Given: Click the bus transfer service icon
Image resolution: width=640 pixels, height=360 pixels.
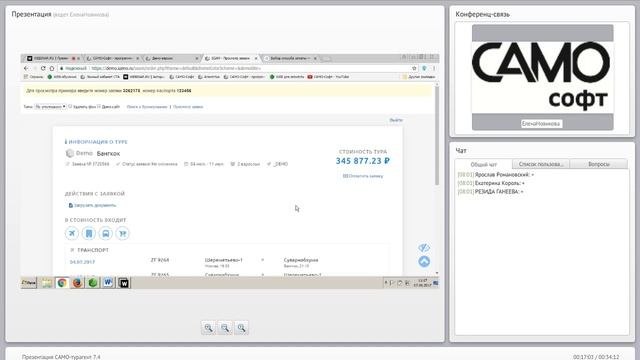Looking at the screenshot, I should point(105,233).
